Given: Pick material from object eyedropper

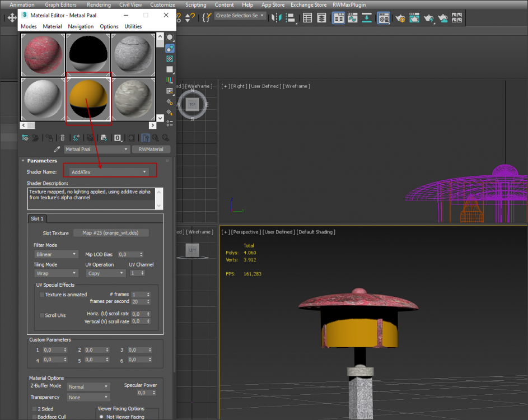Looking at the screenshot, I should pos(57,150).
